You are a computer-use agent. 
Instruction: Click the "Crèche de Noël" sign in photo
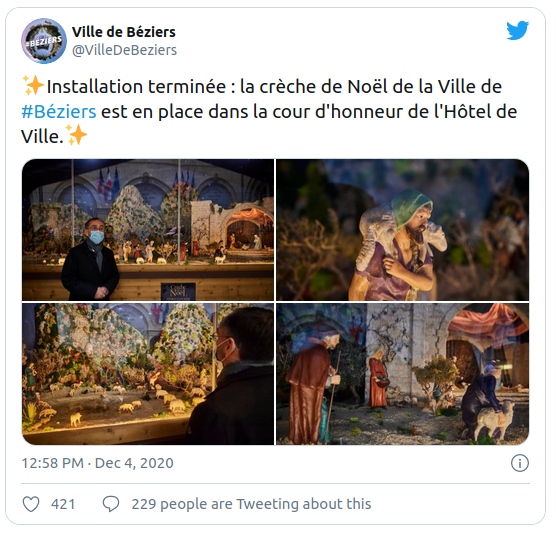pos(178,291)
